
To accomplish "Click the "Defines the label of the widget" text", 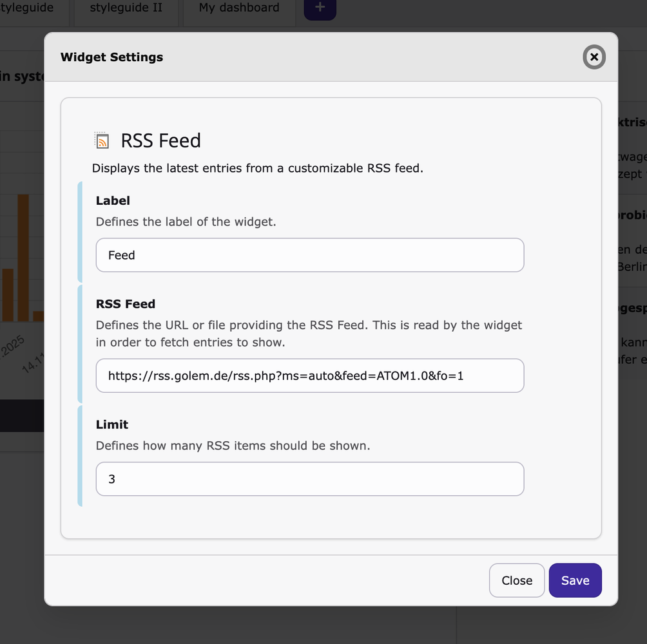I will (186, 222).
